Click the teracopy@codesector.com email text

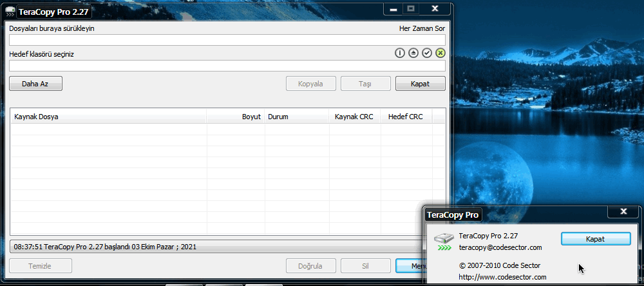tap(500, 247)
